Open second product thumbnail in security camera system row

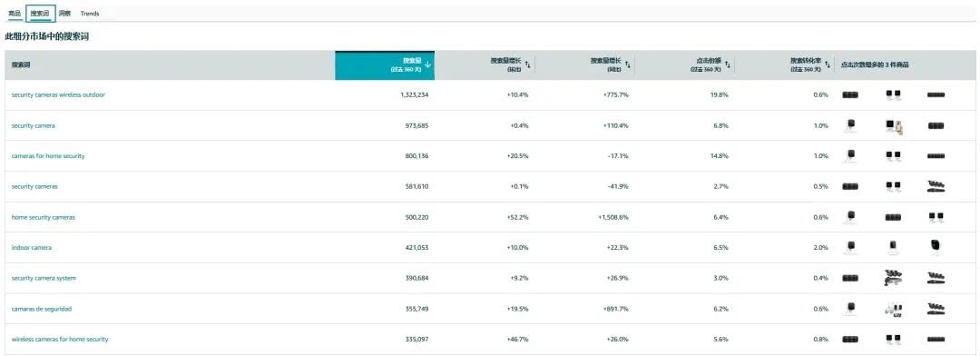click(x=893, y=278)
